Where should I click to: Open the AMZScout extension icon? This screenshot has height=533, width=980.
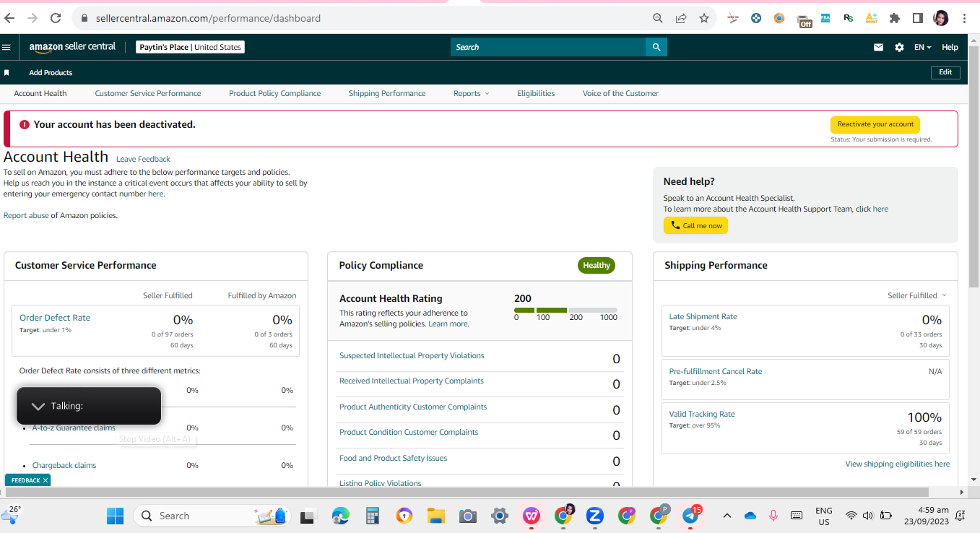[x=871, y=18]
